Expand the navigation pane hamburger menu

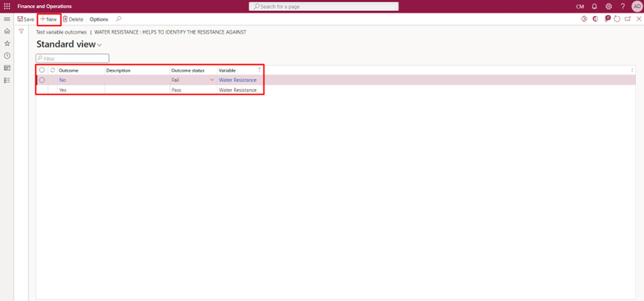click(7, 20)
